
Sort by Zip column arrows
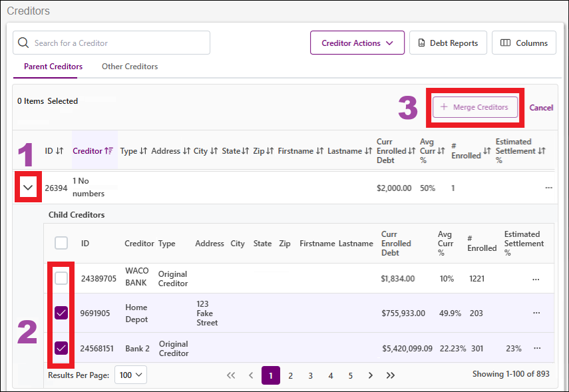pyautogui.click(x=270, y=151)
